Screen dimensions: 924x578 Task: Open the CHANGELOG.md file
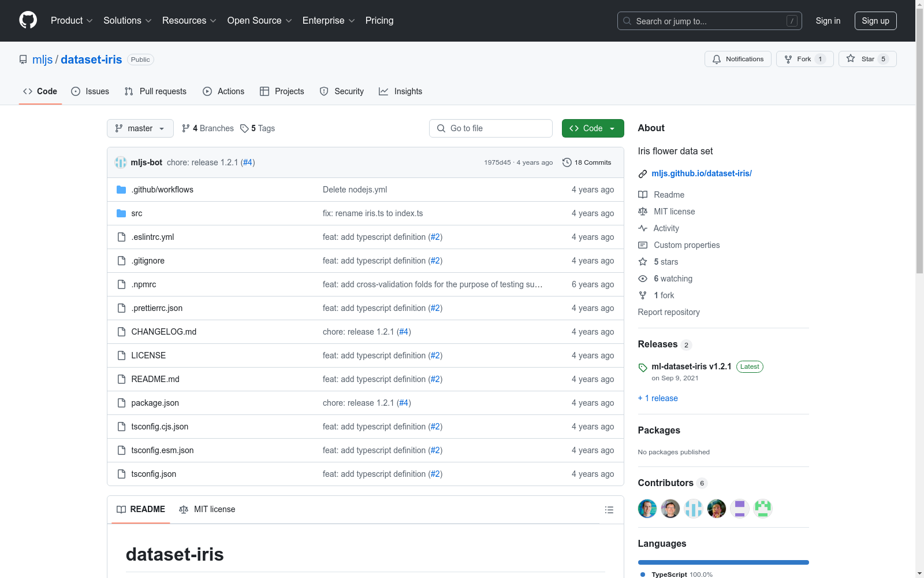tap(164, 332)
